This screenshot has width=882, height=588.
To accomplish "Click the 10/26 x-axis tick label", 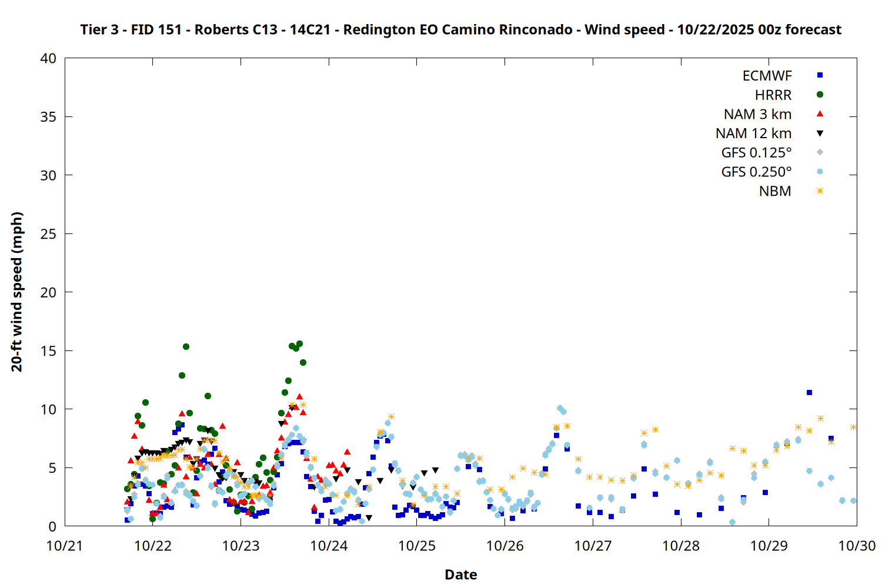I will (x=505, y=546).
